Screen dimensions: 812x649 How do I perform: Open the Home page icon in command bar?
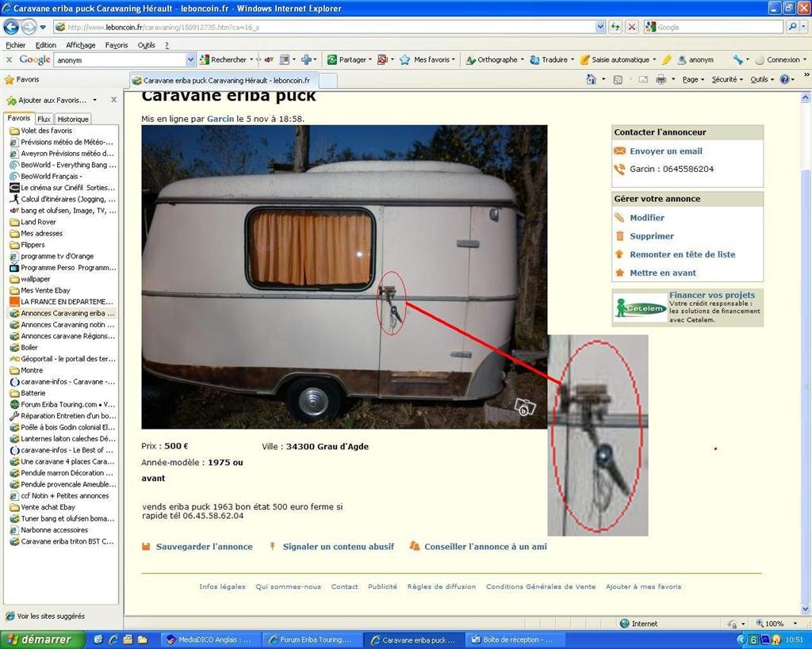[591, 80]
